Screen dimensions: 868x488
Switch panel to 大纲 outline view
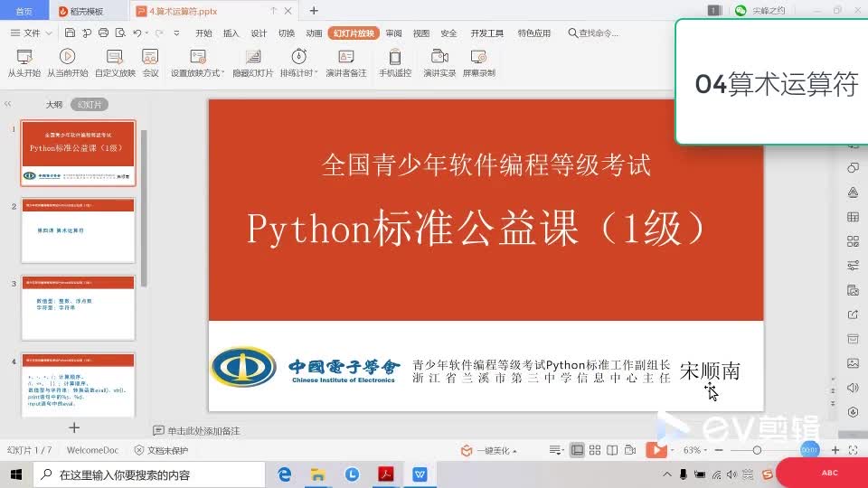(54, 104)
